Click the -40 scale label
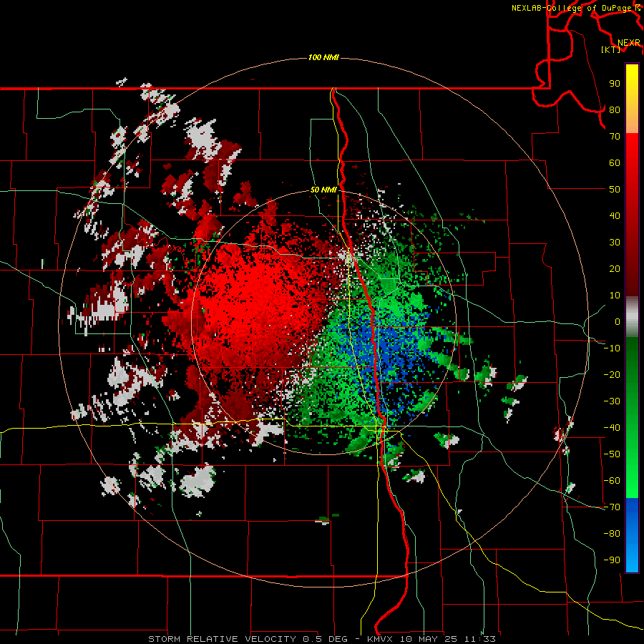 (x=612, y=428)
